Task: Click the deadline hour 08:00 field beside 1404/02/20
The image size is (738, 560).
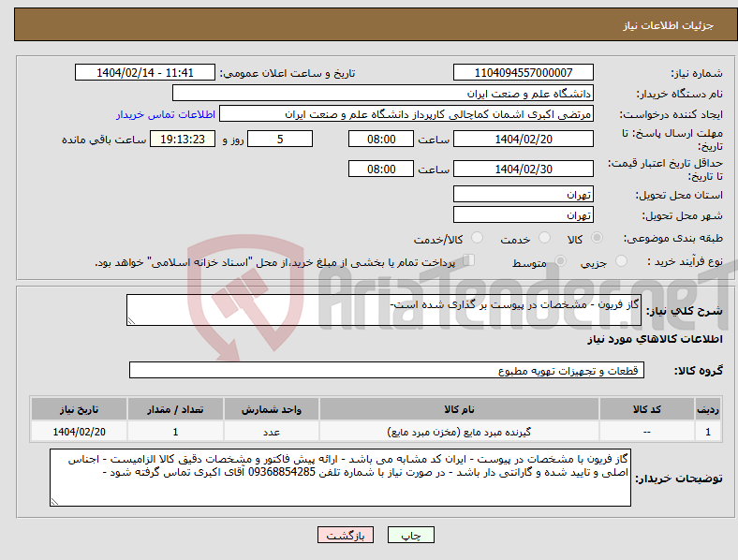Action: point(381,139)
